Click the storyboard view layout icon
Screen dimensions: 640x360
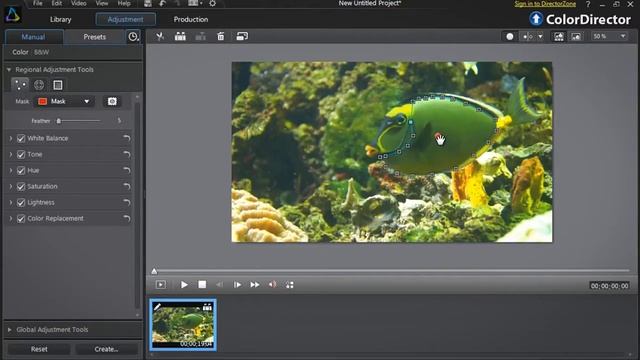(559, 37)
